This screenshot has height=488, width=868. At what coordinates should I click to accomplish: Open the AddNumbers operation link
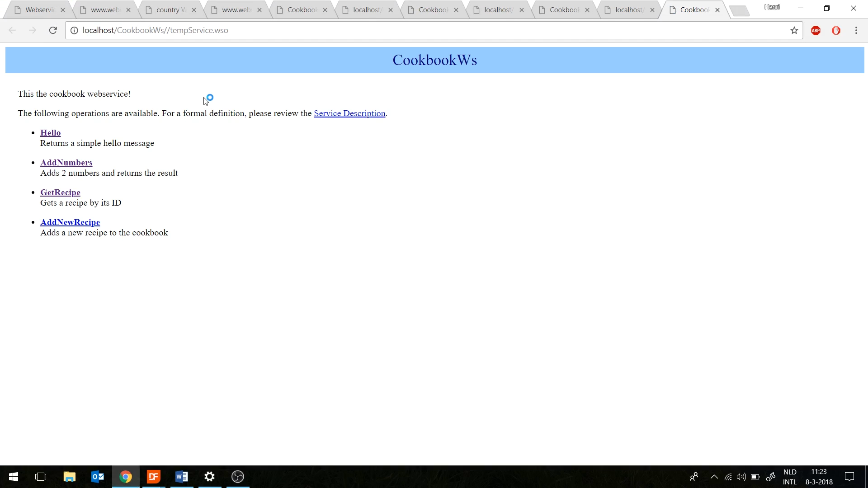coord(66,163)
